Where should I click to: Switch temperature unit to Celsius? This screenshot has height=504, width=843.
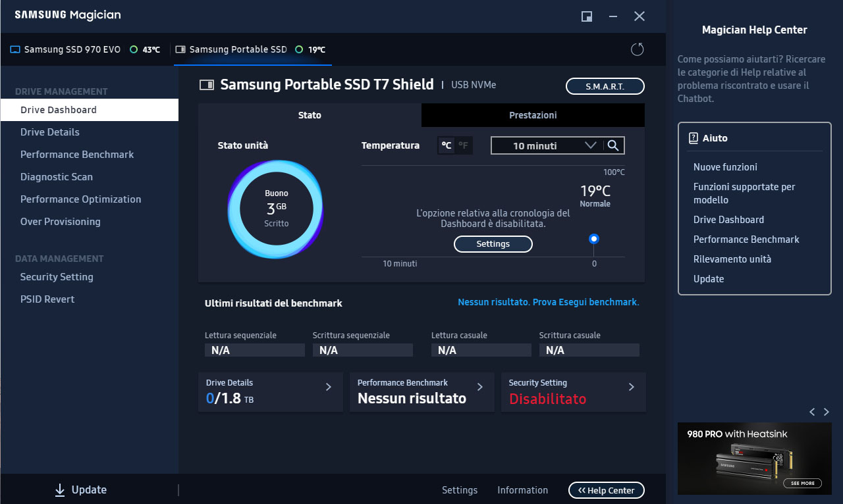click(x=447, y=145)
